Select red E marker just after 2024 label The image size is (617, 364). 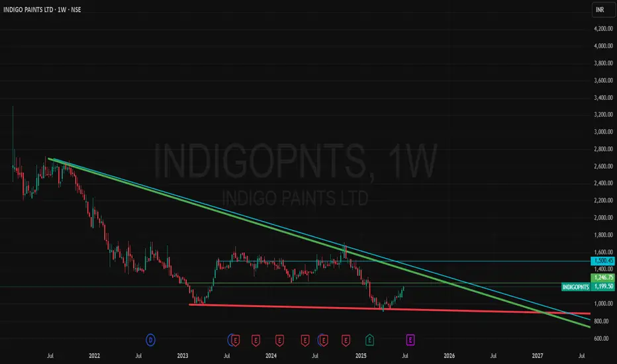[x=279, y=340]
